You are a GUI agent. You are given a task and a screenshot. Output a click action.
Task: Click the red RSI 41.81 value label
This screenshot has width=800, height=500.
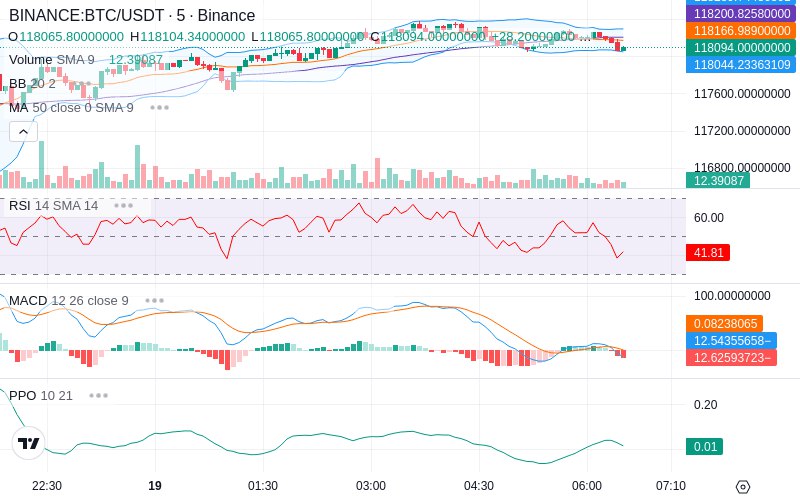pyautogui.click(x=708, y=253)
